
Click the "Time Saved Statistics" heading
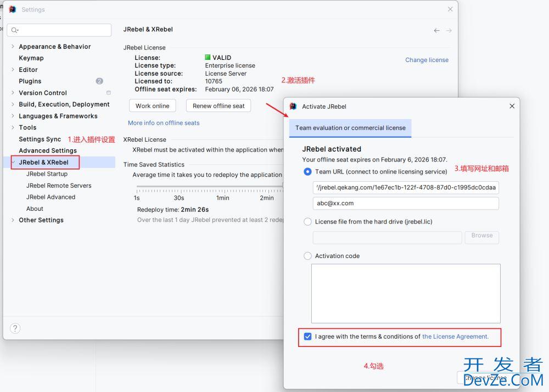[x=154, y=165]
